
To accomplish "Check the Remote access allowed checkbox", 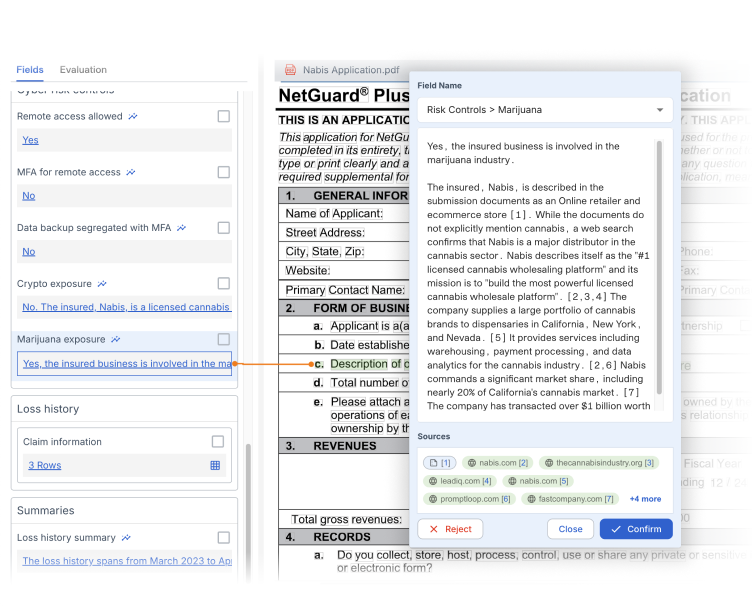I will pyautogui.click(x=223, y=117).
